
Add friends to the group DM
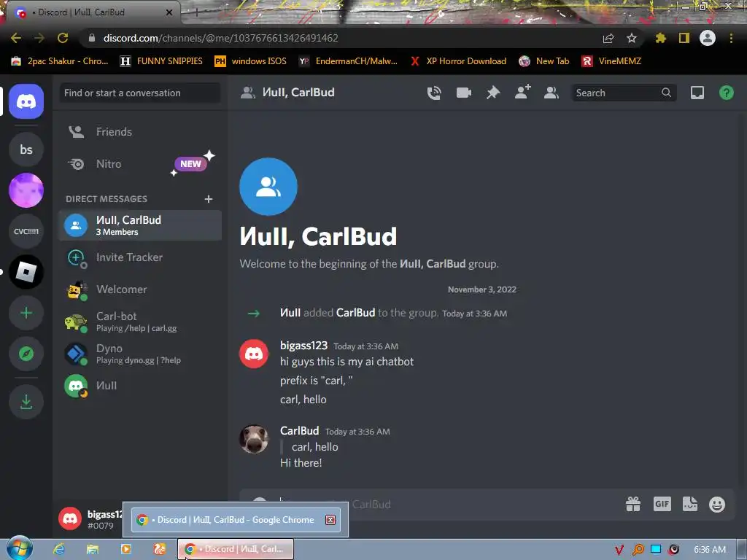522,92
